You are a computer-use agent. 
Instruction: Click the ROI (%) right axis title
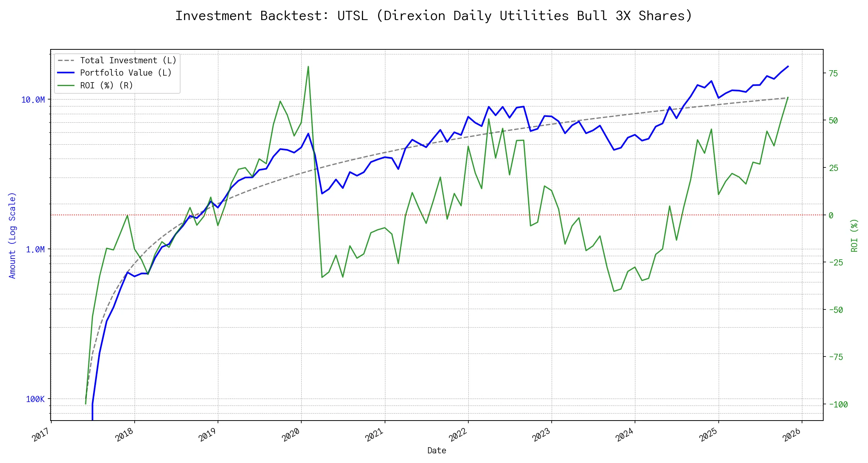point(854,235)
